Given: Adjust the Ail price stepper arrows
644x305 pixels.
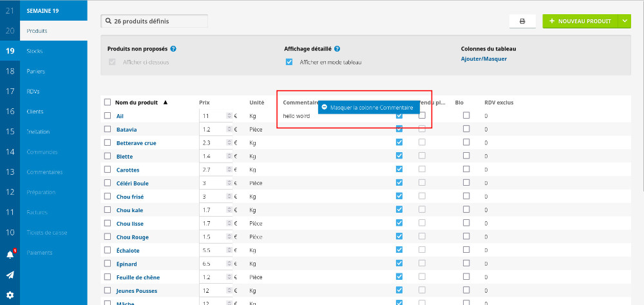Looking at the screenshot, I should click(x=229, y=116).
